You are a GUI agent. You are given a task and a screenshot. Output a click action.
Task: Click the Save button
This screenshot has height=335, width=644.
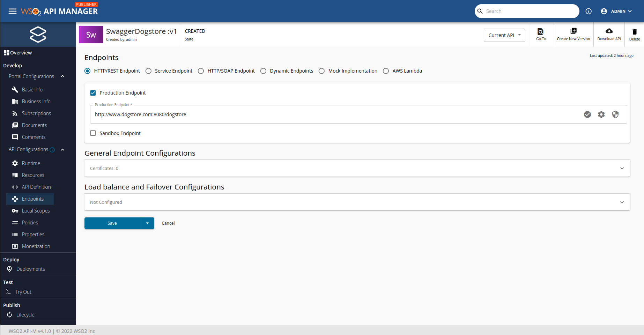(112, 223)
